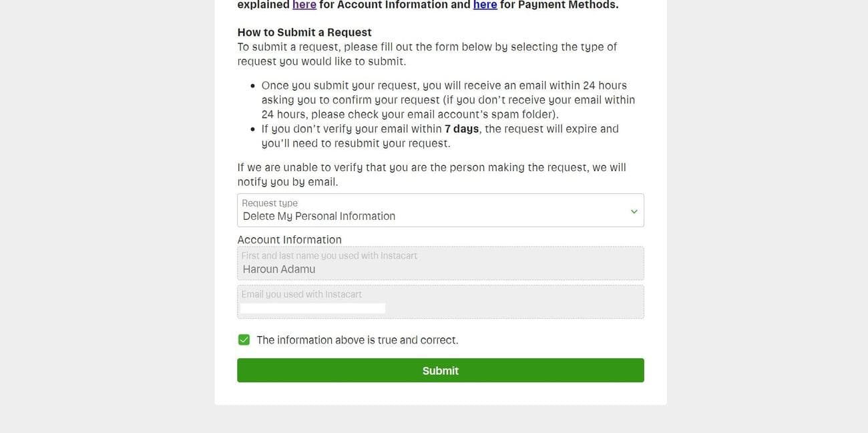Image resolution: width=868 pixels, height=433 pixels.
Task: Select the text cursor inside the email input
Action: (311, 307)
